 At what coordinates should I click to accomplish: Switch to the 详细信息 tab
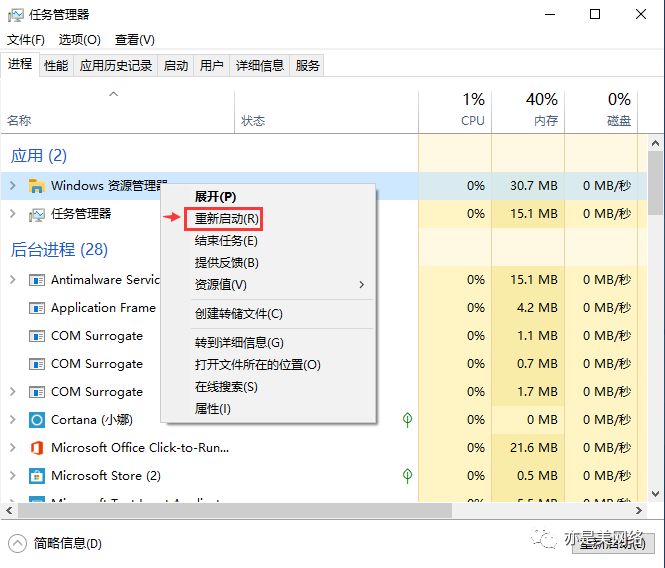[260, 66]
